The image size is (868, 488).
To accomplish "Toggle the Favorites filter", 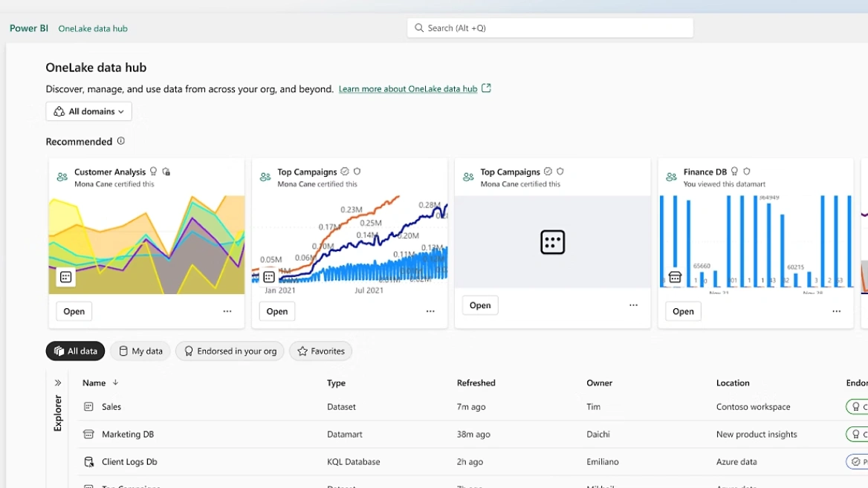I will click(x=320, y=351).
